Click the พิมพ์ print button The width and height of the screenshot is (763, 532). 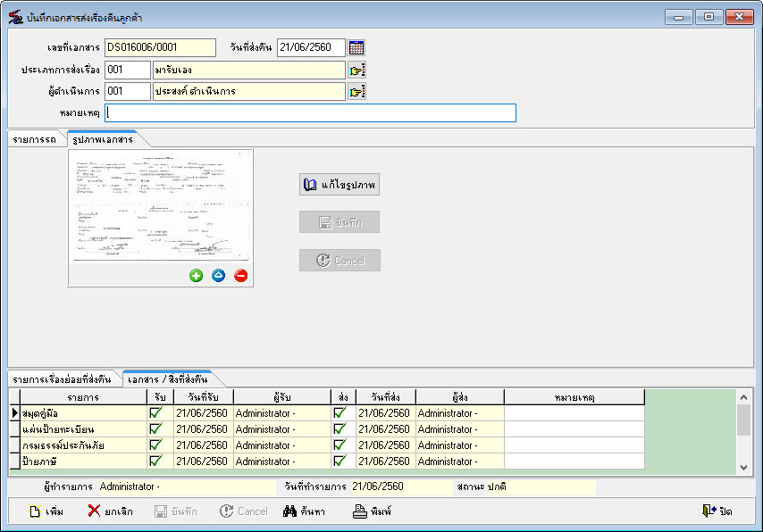(x=373, y=511)
